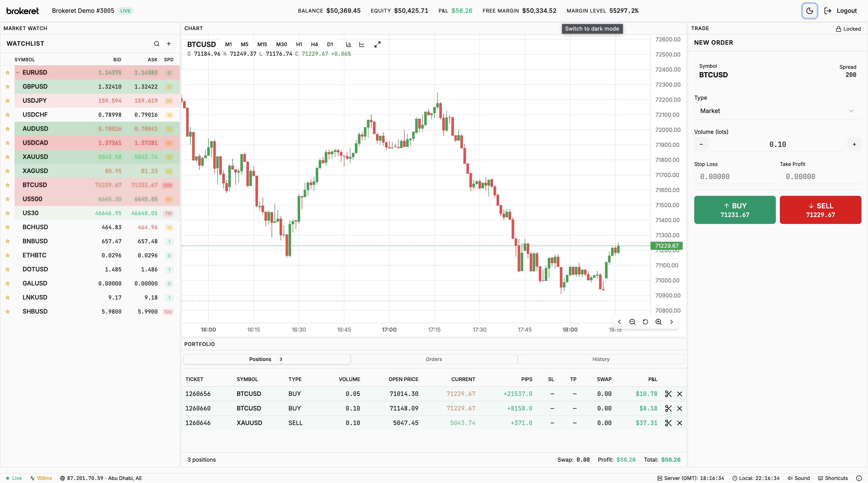Click the Stop Loss input field
The image size is (868, 483).
pos(735,176)
